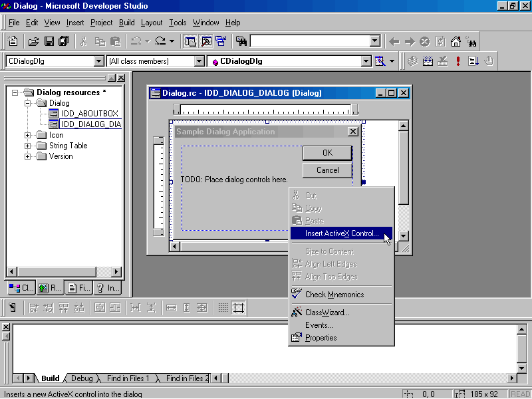Open the Layout menu
Image resolution: width=532 pixels, height=399 pixels.
(152, 23)
